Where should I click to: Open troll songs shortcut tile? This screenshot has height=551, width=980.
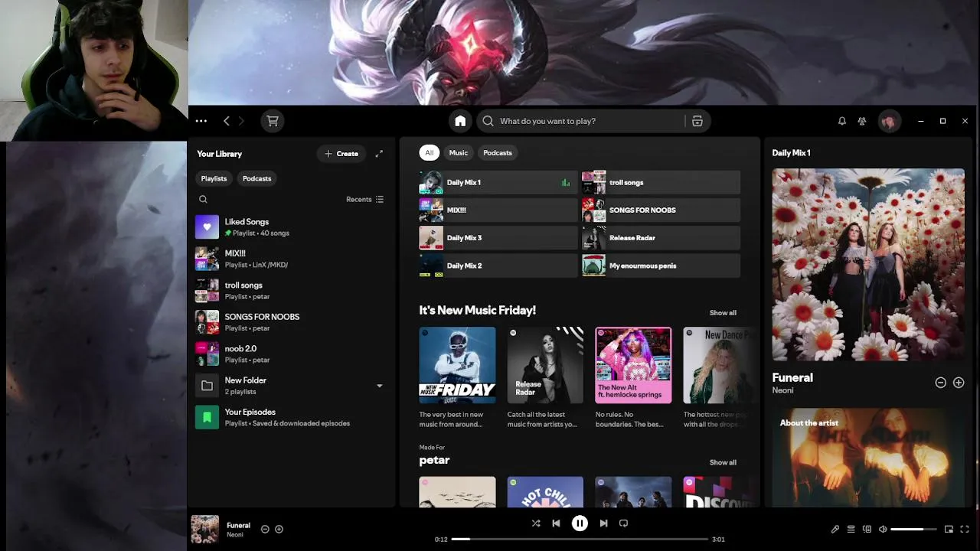coord(661,182)
